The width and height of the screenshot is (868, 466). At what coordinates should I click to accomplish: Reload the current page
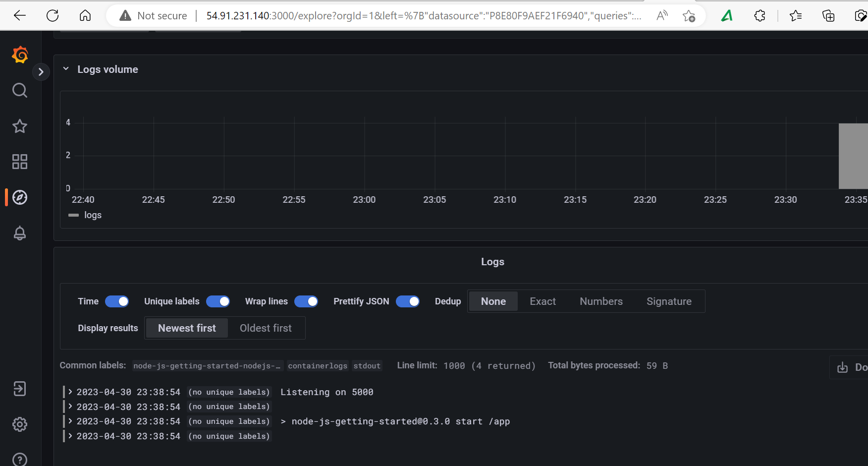pos(53,15)
